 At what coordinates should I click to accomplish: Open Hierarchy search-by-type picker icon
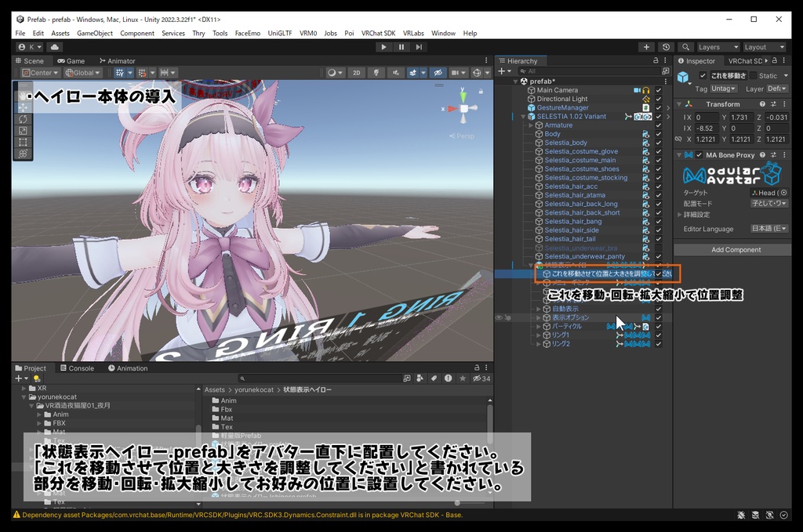tap(665, 71)
